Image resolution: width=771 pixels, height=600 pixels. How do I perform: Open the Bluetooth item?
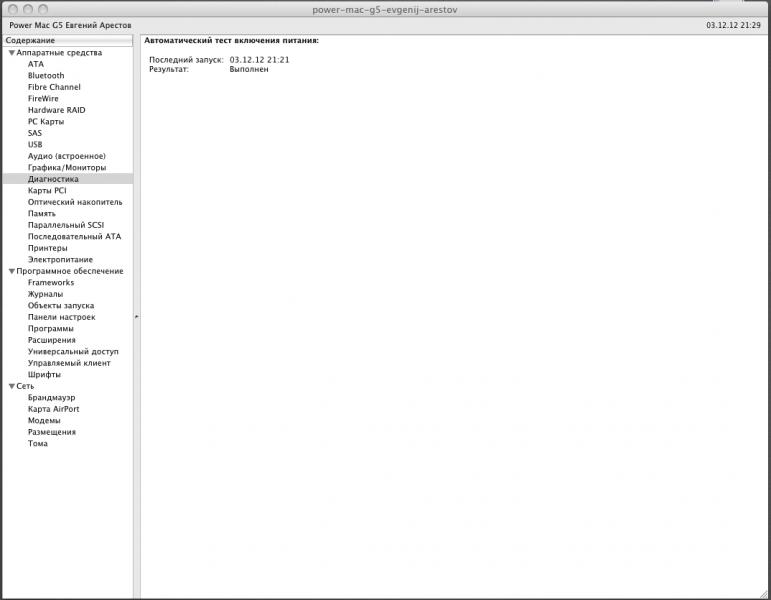click(46, 75)
